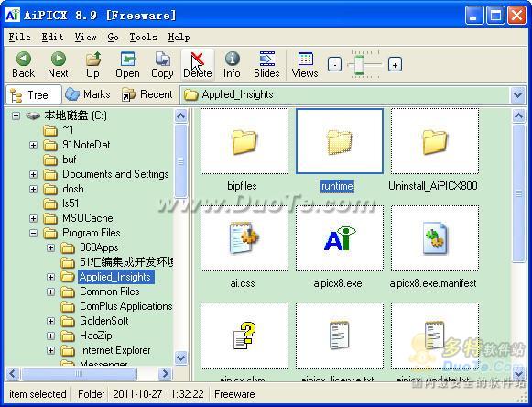Image resolution: width=532 pixels, height=407 pixels.
Task: Show file Info from the toolbar
Action: (232, 64)
